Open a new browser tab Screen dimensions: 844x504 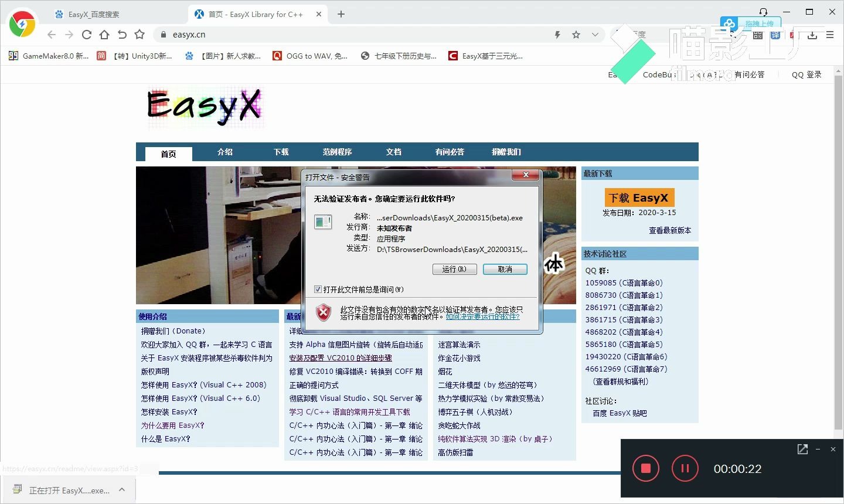point(341,14)
